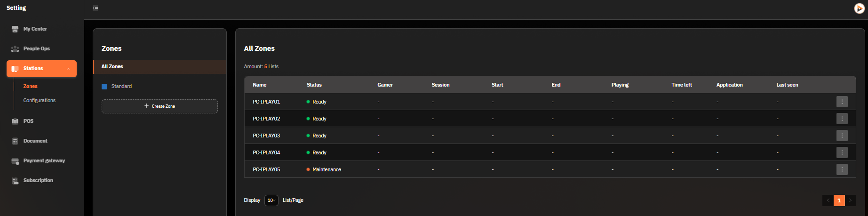Open the options menu for PC-IPLAY03
Viewport: 868px width, 216px height.
point(842,136)
